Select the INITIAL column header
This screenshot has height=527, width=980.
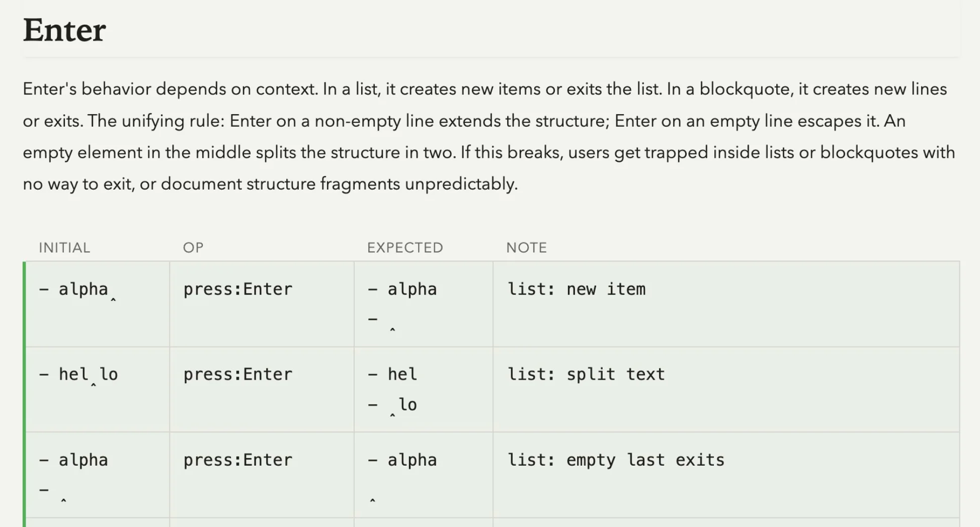tap(64, 248)
